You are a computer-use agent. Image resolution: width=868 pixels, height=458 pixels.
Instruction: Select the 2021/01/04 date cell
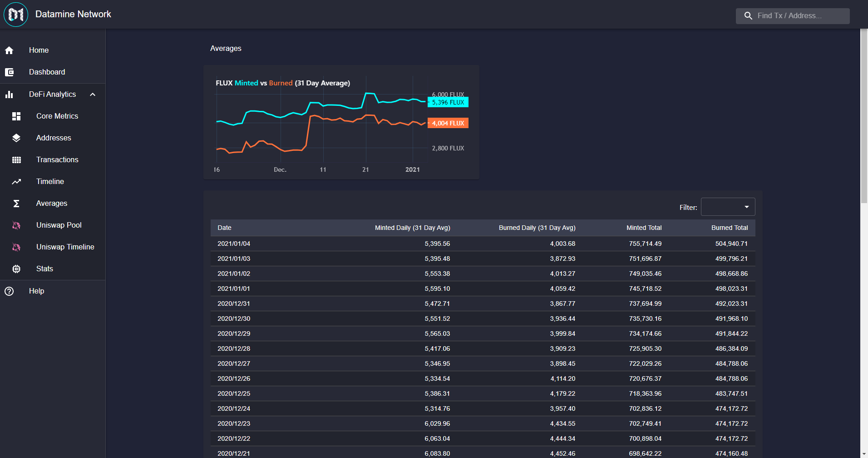point(234,244)
